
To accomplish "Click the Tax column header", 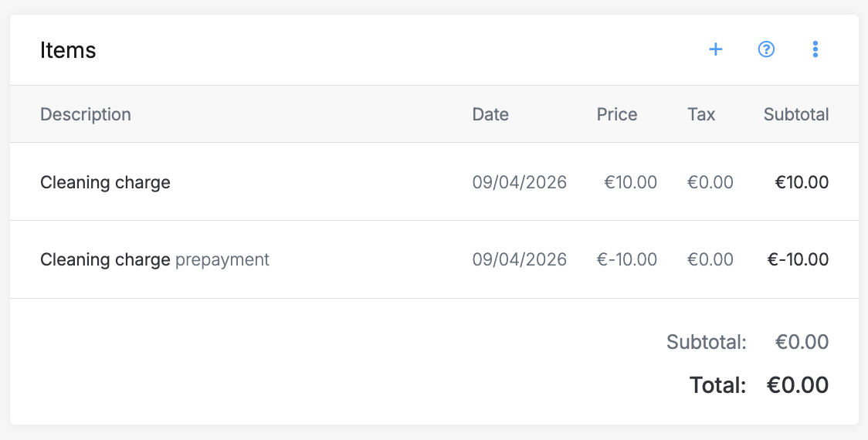I will [x=701, y=114].
